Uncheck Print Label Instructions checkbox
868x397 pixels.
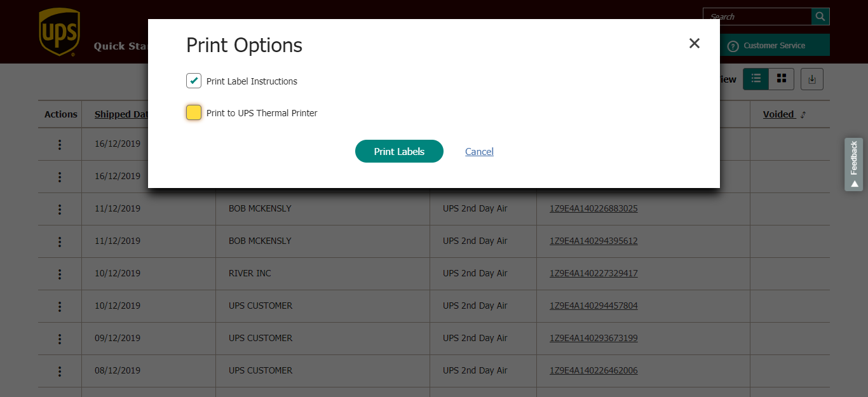click(x=194, y=81)
